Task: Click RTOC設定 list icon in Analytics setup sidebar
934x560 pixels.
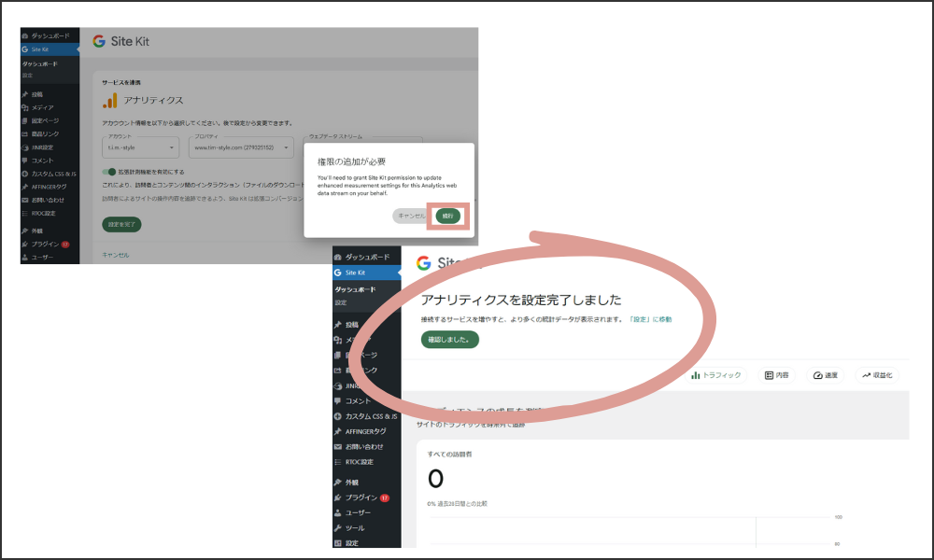Action: 25,213
